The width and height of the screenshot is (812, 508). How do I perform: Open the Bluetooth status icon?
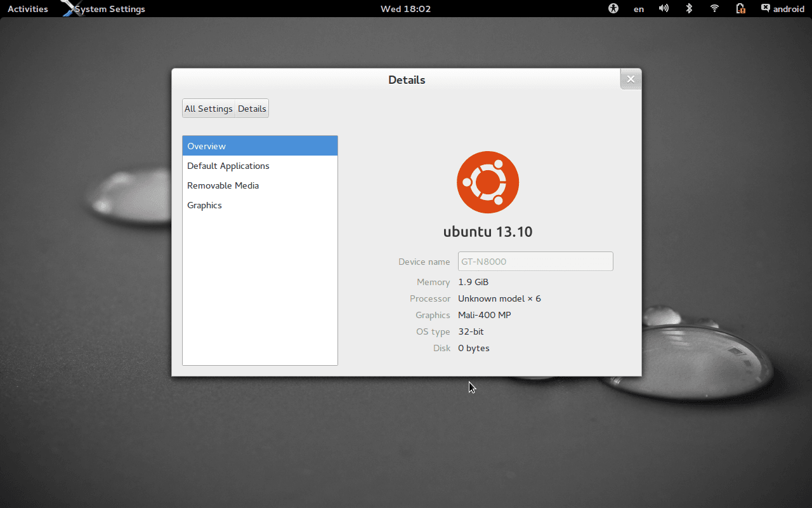[x=689, y=8]
